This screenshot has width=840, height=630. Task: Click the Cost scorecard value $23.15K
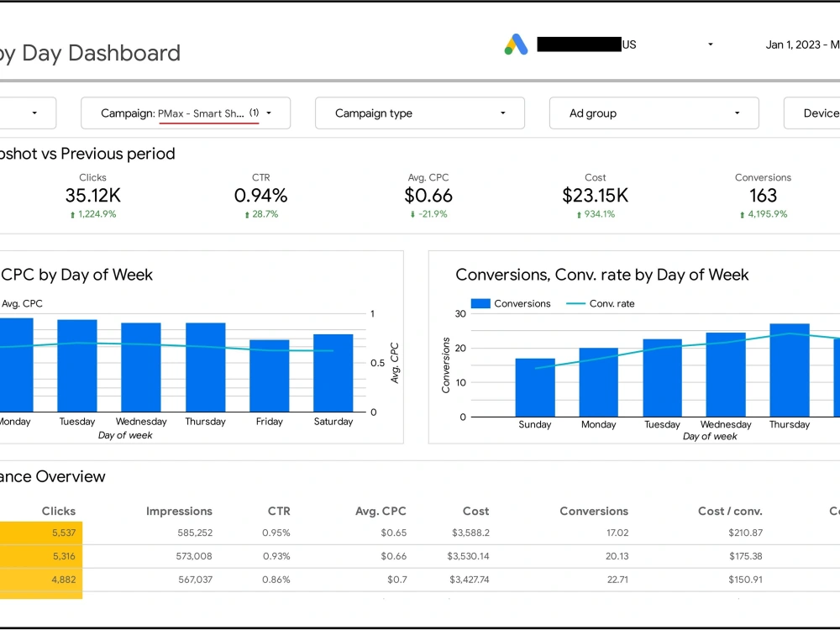click(x=596, y=196)
